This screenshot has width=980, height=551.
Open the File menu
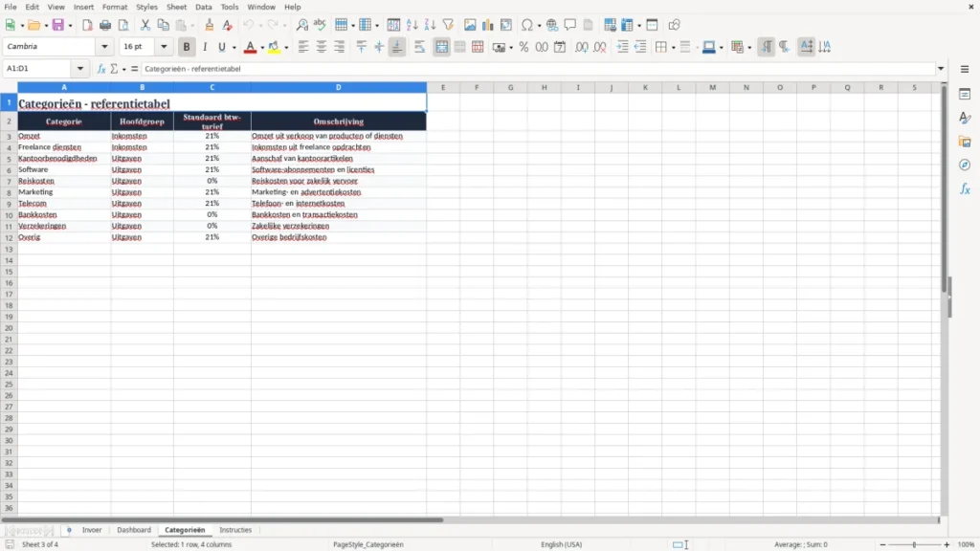click(x=11, y=7)
